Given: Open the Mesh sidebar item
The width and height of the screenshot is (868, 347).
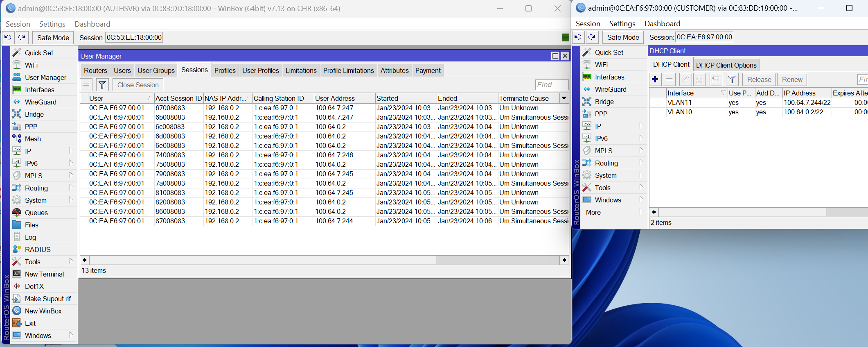Looking at the screenshot, I should point(44,139).
